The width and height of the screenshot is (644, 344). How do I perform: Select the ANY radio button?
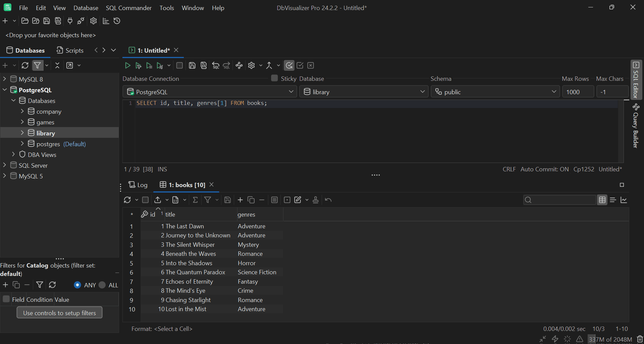click(x=77, y=285)
